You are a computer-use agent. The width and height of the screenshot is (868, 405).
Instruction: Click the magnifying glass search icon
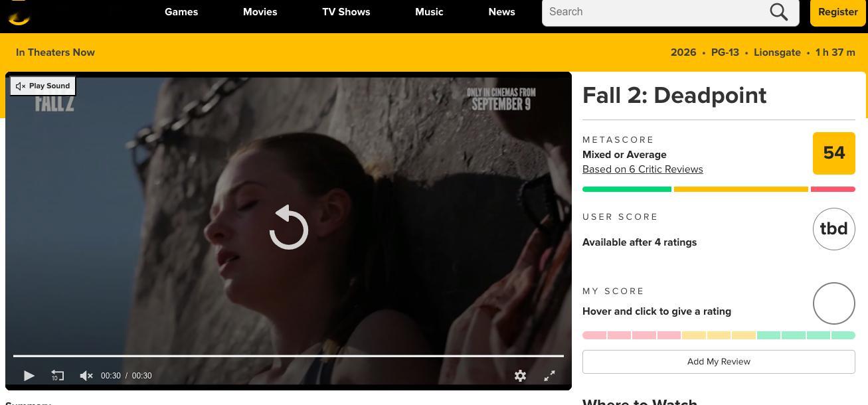tap(779, 12)
